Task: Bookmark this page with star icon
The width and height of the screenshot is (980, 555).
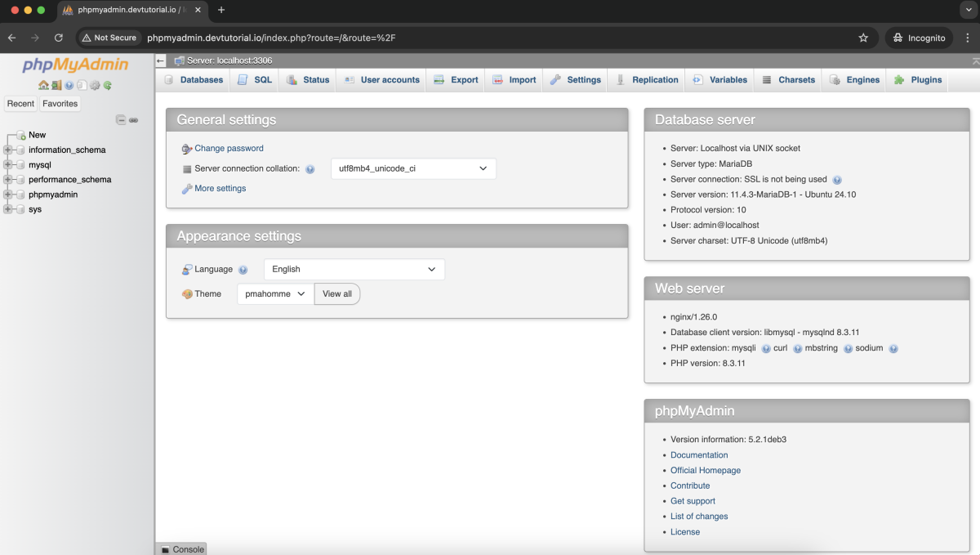Action: click(x=863, y=38)
